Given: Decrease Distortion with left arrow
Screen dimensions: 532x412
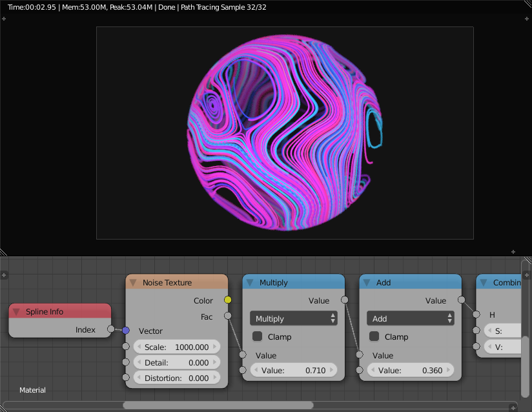Looking at the screenshot, I should coord(139,378).
